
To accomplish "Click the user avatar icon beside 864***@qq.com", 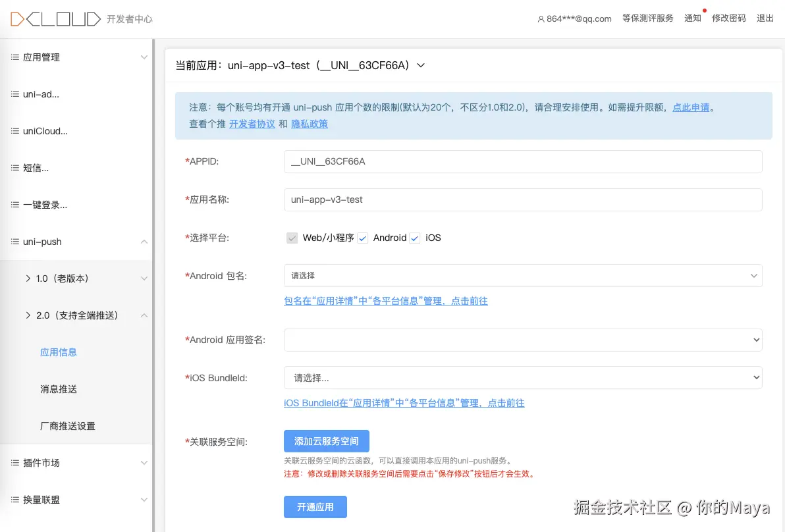I will click(541, 19).
